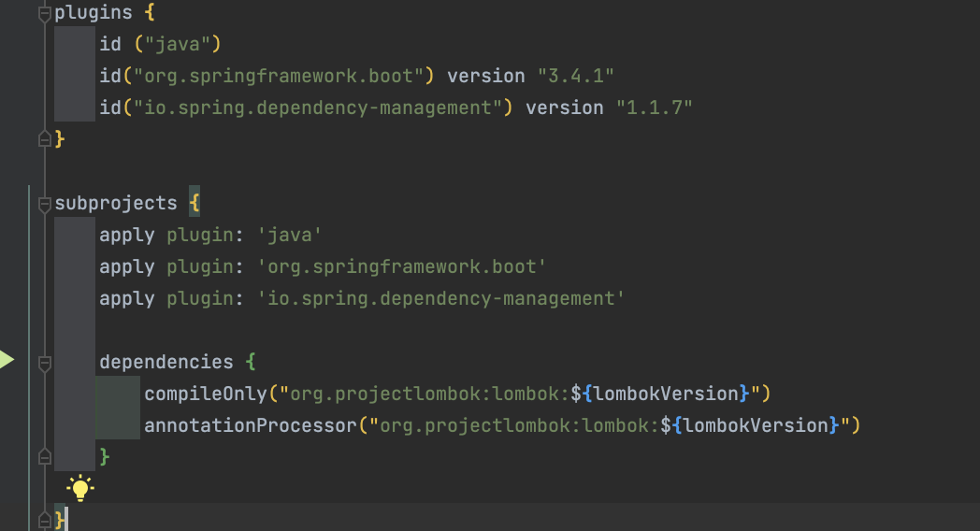Viewport: 980px width, 531px height.
Task: Click the version "3.4.1" string
Action: point(576,77)
